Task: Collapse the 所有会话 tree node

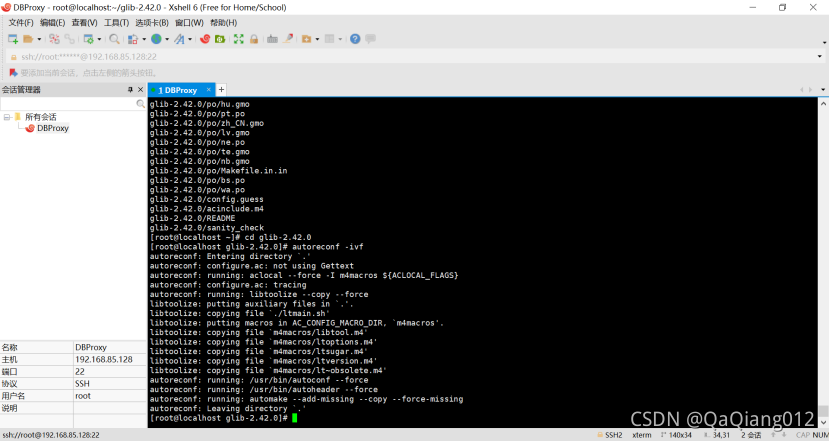Action: (7, 117)
